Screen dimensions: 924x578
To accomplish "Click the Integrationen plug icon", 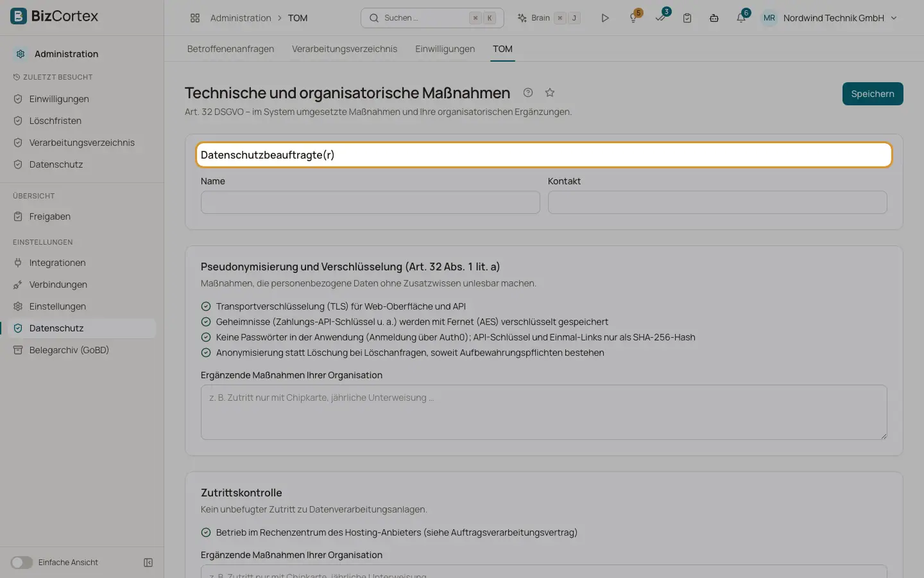I will pyautogui.click(x=18, y=263).
